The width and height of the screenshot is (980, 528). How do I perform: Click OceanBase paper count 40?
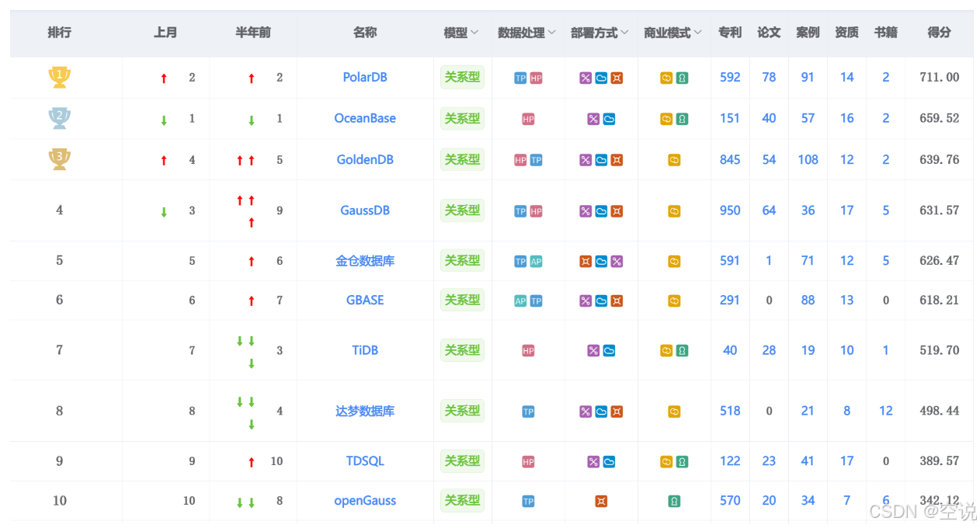point(769,118)
